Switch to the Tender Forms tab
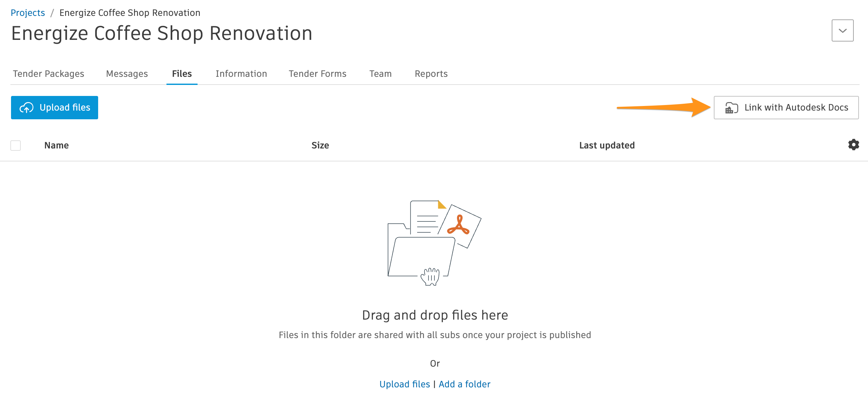This screenshot has width=868, height=411. pos(317,74)
